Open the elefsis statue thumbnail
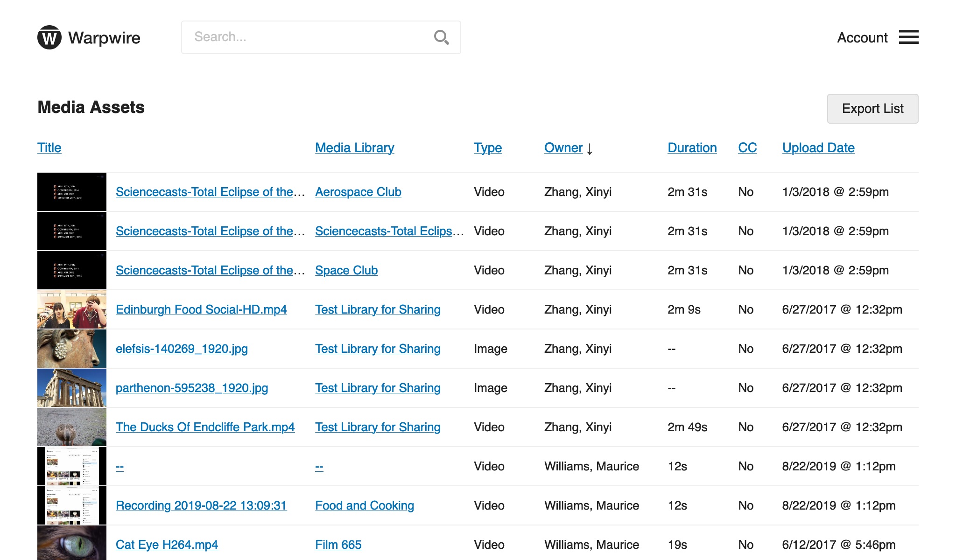Screen dimensions: 956x560 pyautogui.click(x=72, y=349)
